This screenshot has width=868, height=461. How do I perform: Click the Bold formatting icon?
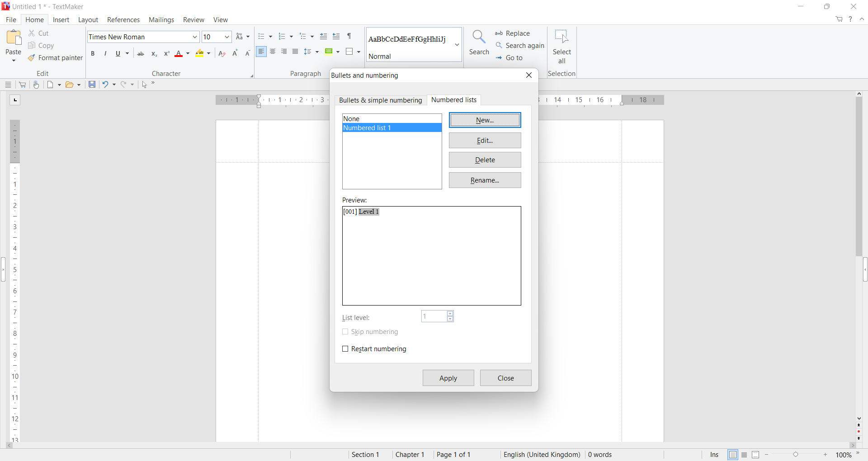pyautogui.click(x=93, y=54)
